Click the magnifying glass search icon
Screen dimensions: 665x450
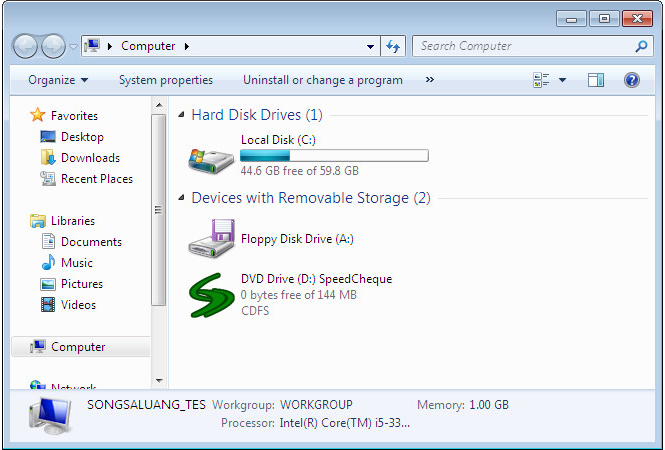pyautogui.click(x=641, y=46)
